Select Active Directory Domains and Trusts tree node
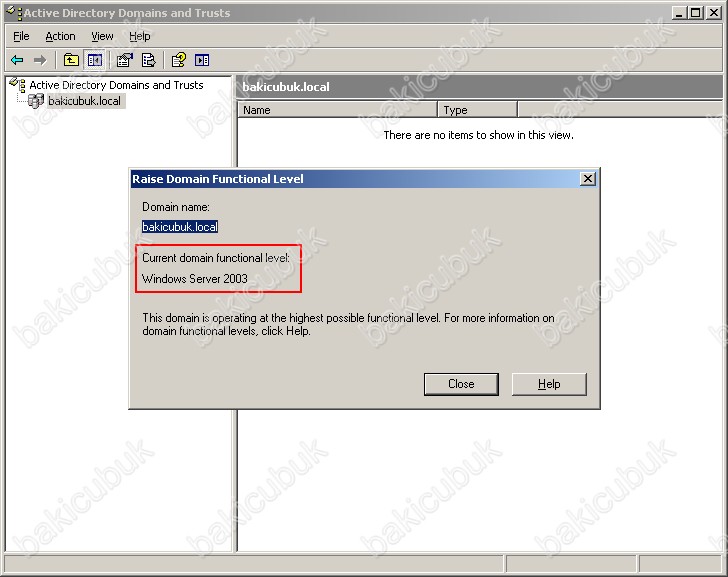 [x=116, y=85]
